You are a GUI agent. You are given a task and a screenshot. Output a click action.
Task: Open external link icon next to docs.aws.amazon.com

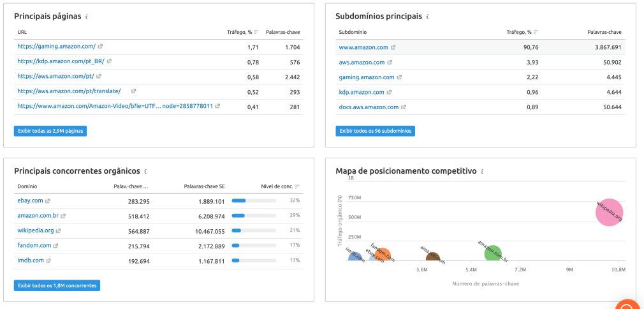[x=404, y=107]
